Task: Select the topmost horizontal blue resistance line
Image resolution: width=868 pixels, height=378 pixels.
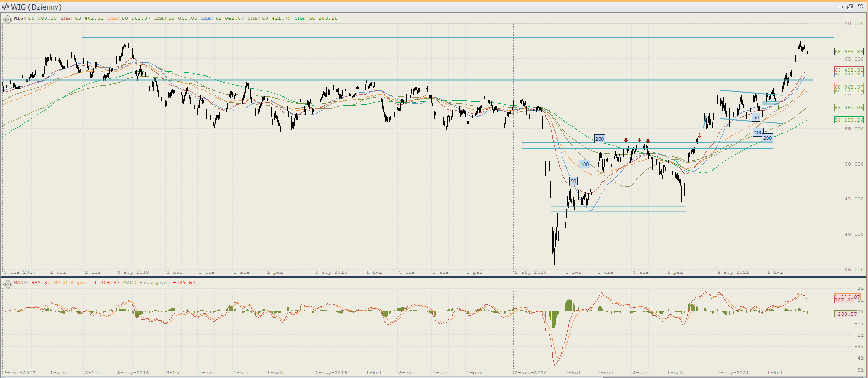Action: pos(413,37)
